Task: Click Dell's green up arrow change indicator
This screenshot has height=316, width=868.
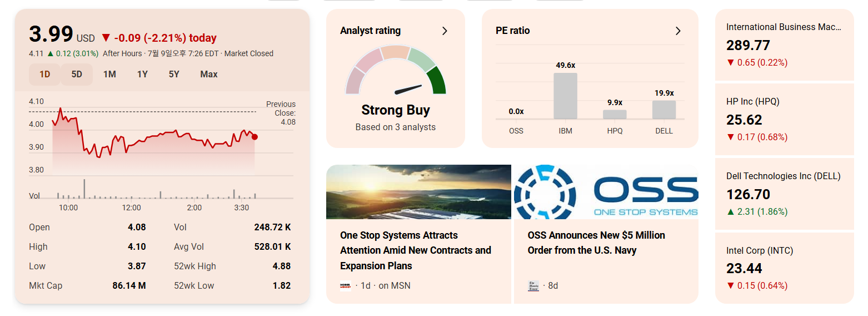Action: (731, 211)
